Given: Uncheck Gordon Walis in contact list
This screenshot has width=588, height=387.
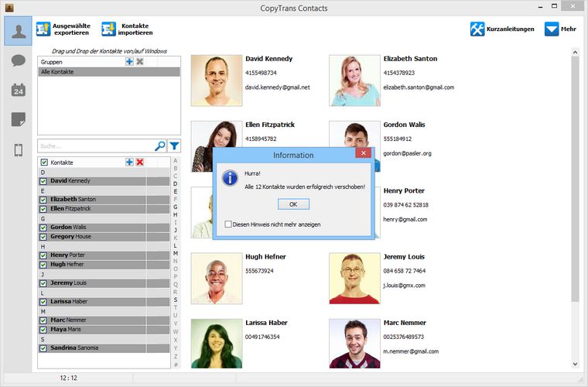Looking at the screenshot, I should click(x=43, y=228).
